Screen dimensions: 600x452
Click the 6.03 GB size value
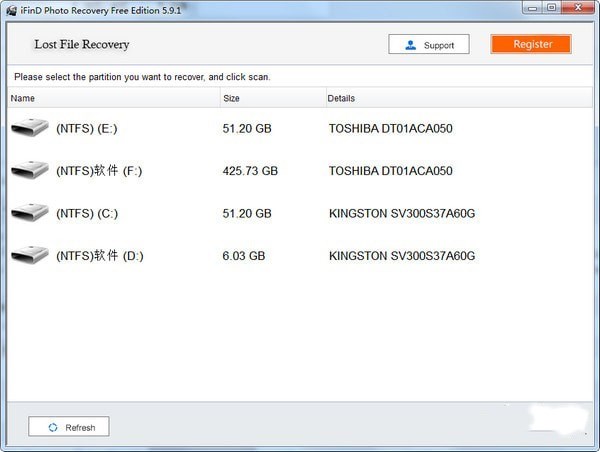pos(244,256)
